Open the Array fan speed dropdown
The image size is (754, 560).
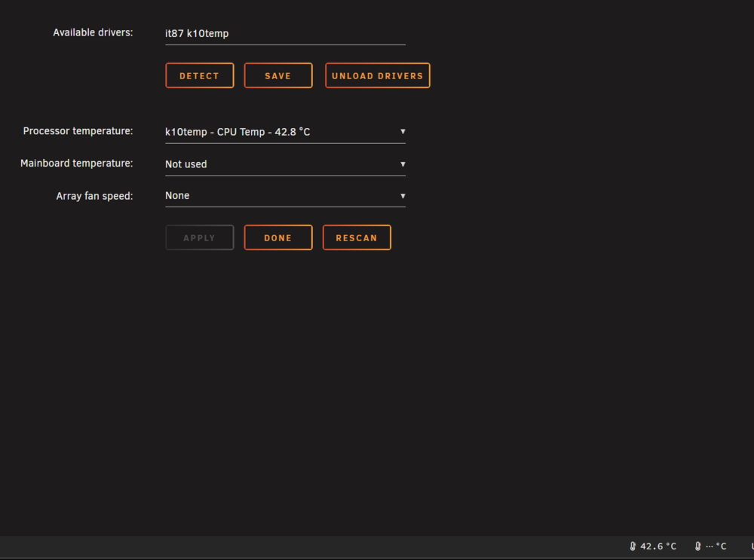285,196
